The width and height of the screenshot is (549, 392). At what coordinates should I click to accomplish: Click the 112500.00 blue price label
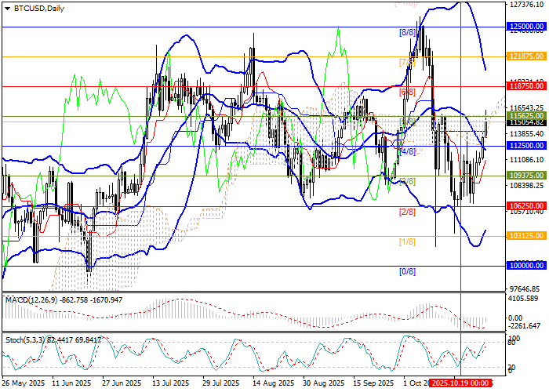tap(526, 146)
